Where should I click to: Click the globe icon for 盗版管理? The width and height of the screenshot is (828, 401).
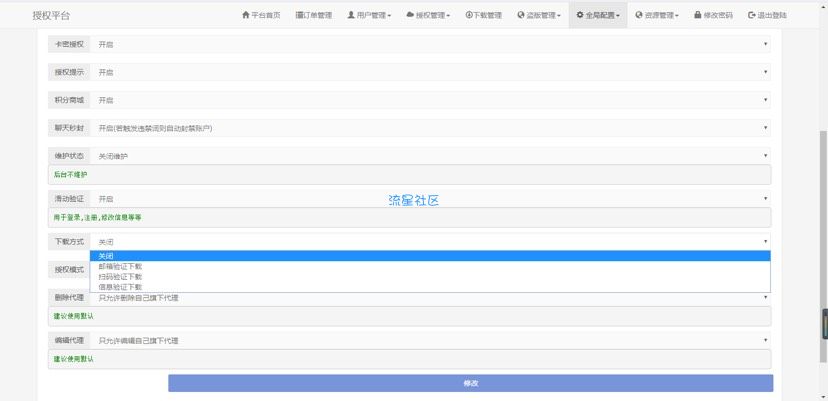[521, 15]
